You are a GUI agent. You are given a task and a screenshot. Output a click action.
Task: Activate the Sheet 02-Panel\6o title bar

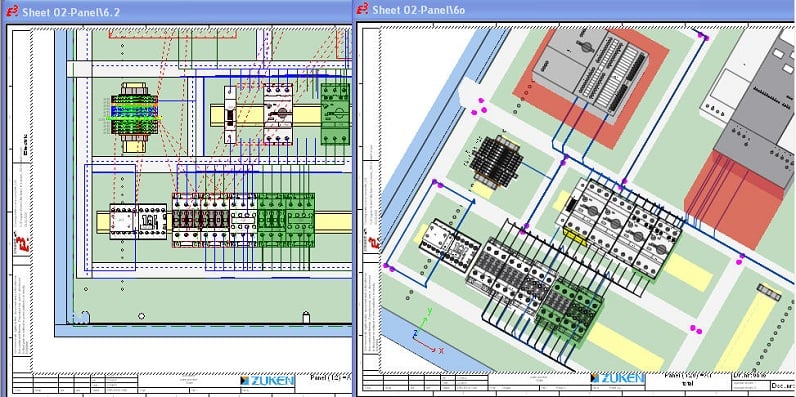point(575,10)
